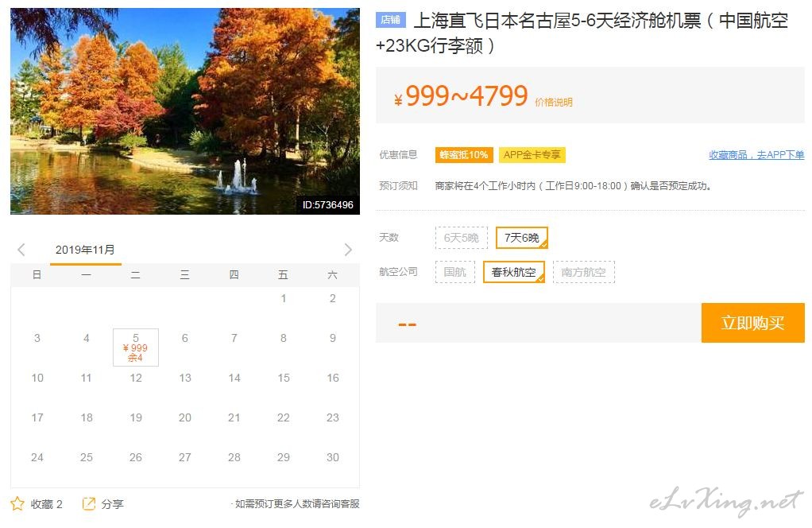Choose 春秋航空 airline option

point(514,272)
